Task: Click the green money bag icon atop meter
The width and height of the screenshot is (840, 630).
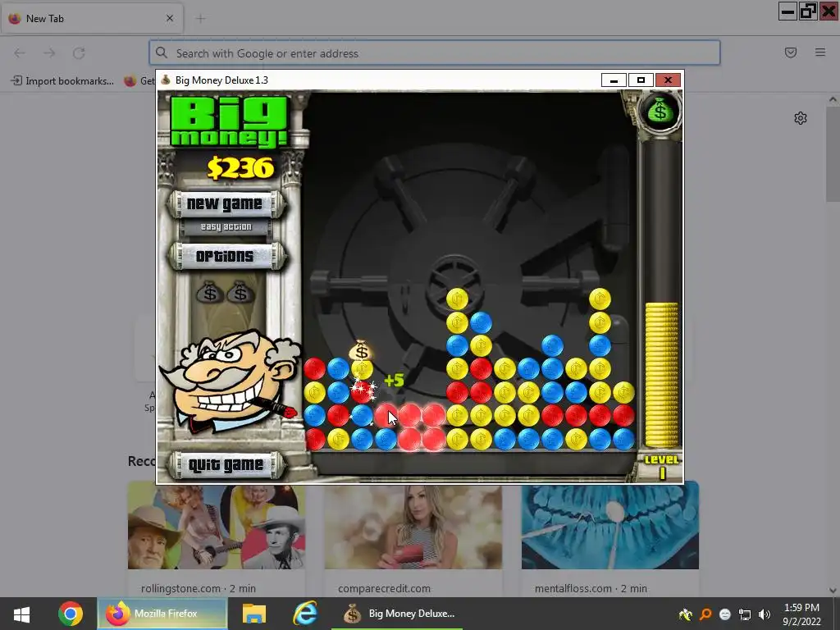Action: 660,112
